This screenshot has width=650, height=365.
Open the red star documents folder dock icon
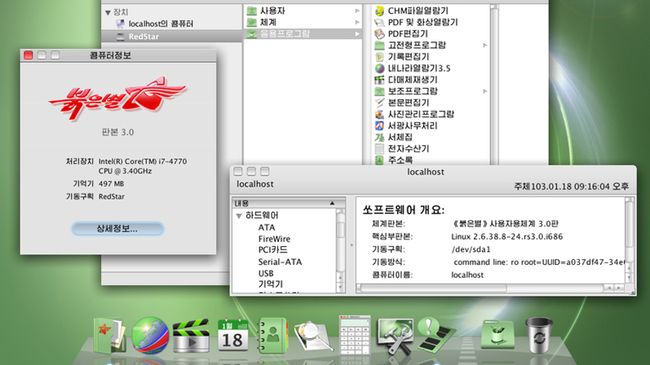click(109, 335)
